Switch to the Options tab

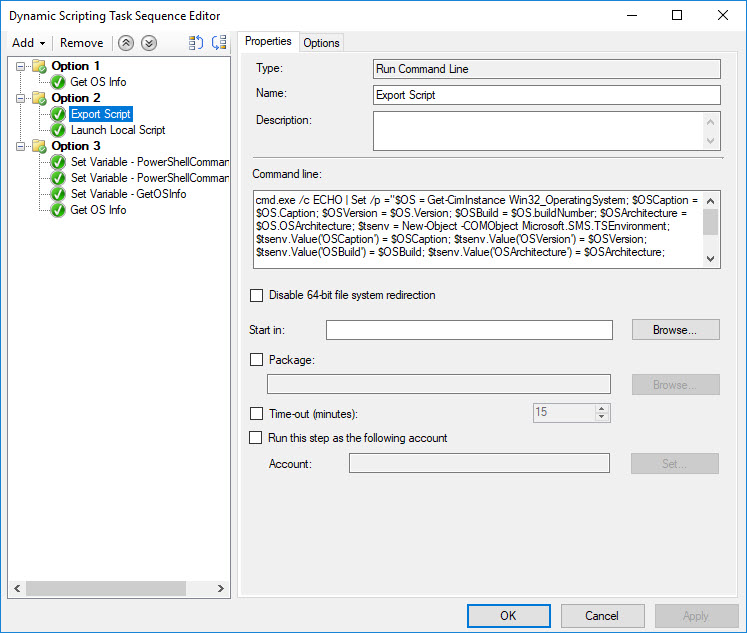321,43
